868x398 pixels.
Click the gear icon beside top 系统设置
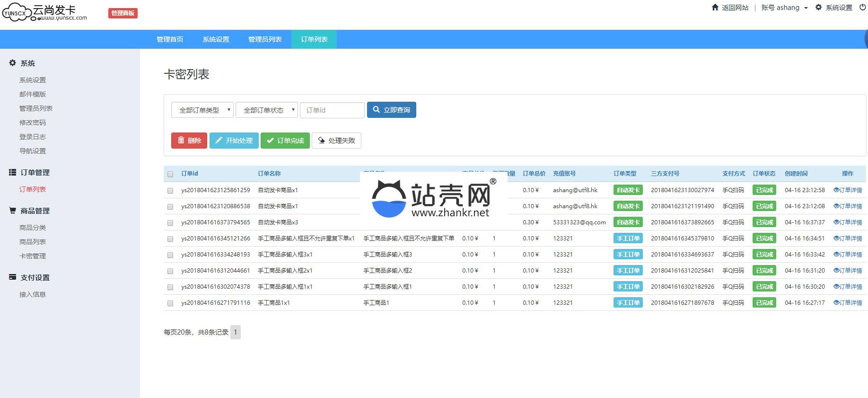pos(818,7)
